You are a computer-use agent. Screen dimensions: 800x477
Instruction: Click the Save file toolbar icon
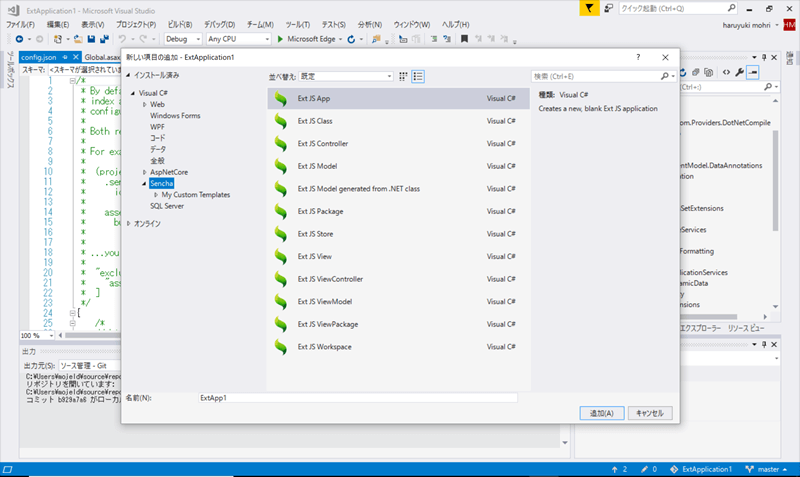pyautogui.click(x=91, y=39)
